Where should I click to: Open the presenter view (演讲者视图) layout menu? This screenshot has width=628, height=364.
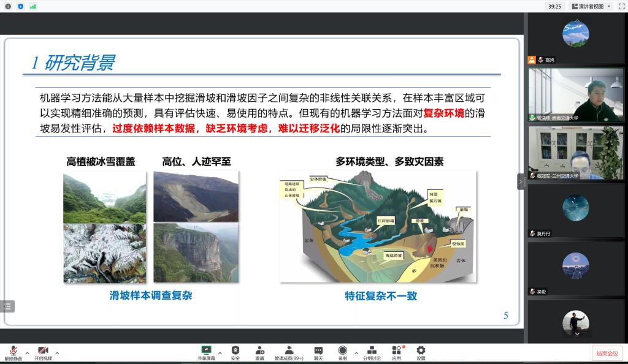click(x=591, y=6)
